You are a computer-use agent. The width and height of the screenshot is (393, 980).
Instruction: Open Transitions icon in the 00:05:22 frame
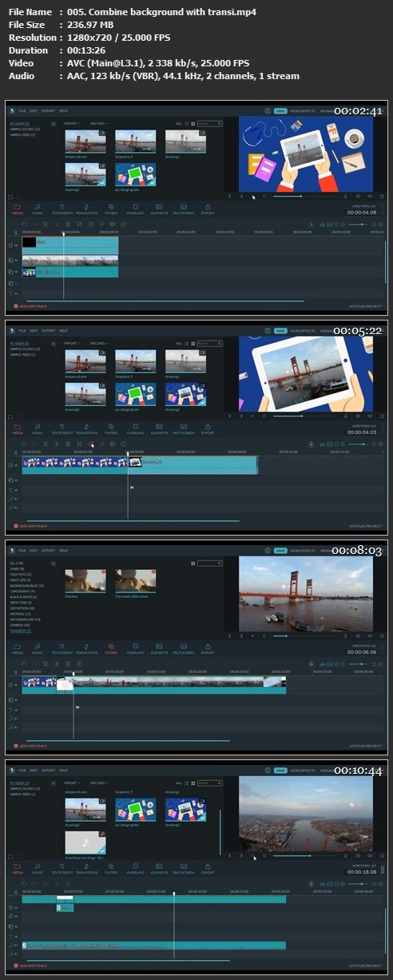point(86,428)
